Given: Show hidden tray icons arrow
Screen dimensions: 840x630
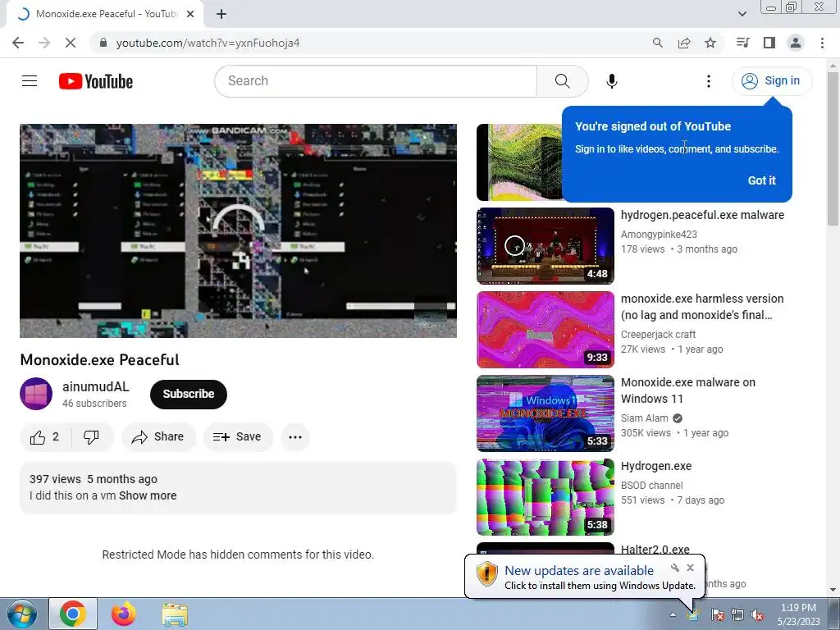Looking at the screenshot, I should tap(673, 614).
